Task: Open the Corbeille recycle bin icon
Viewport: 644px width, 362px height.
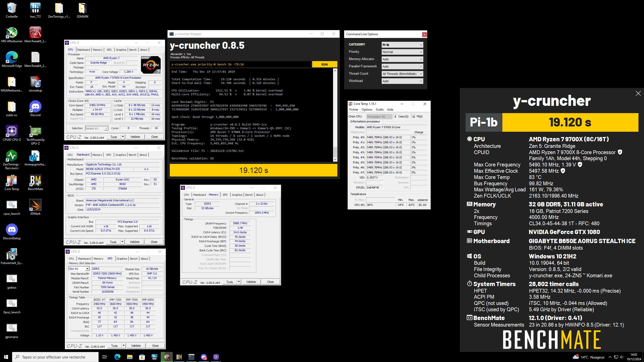Action: pyautogui.click(x=12, y=10)
